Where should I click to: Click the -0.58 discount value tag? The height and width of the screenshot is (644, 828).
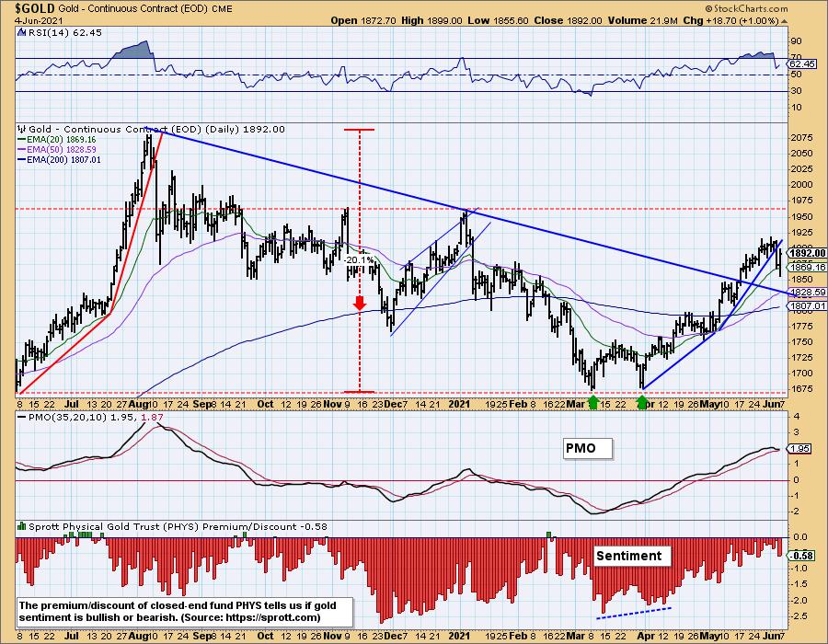[801, 555]
